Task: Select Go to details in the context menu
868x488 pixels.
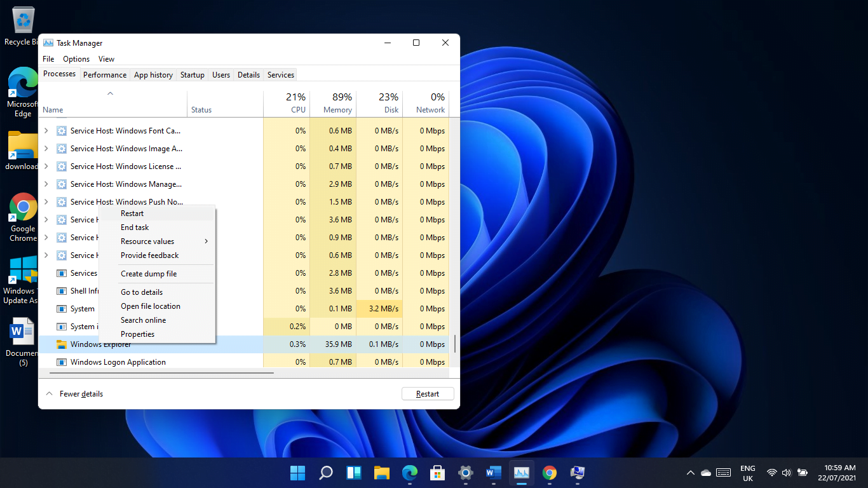Action: click(x=141, y=292)
